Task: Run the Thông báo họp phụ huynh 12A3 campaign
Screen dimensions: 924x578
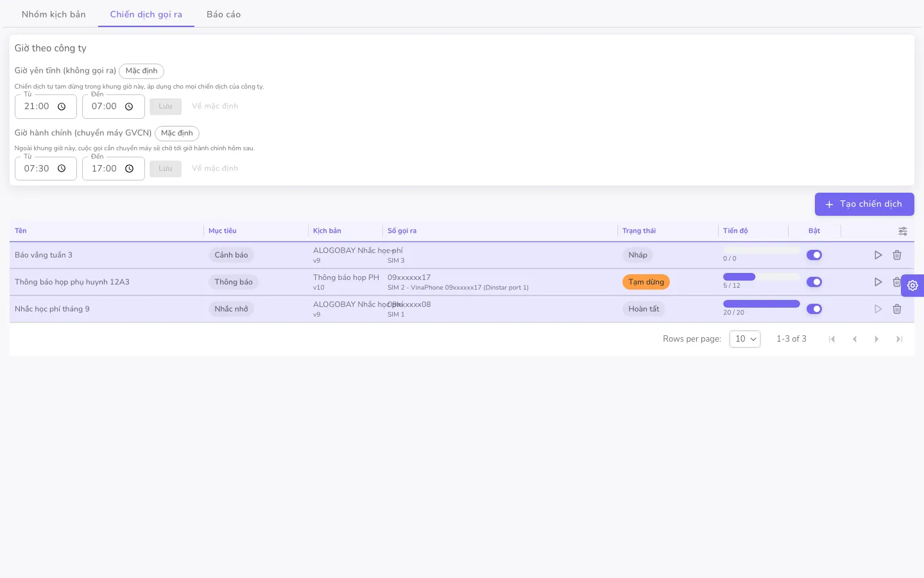Action: (878, 282)
